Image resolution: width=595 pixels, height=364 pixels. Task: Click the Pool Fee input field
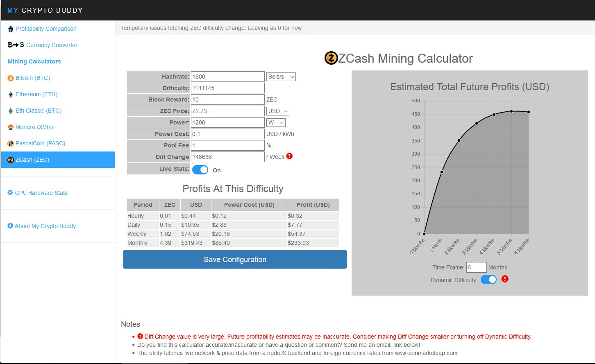228,145
